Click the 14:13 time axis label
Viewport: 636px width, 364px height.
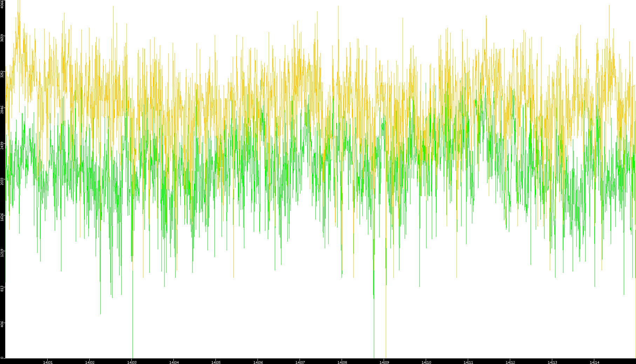pyautogui.click(x=552, y=362)
